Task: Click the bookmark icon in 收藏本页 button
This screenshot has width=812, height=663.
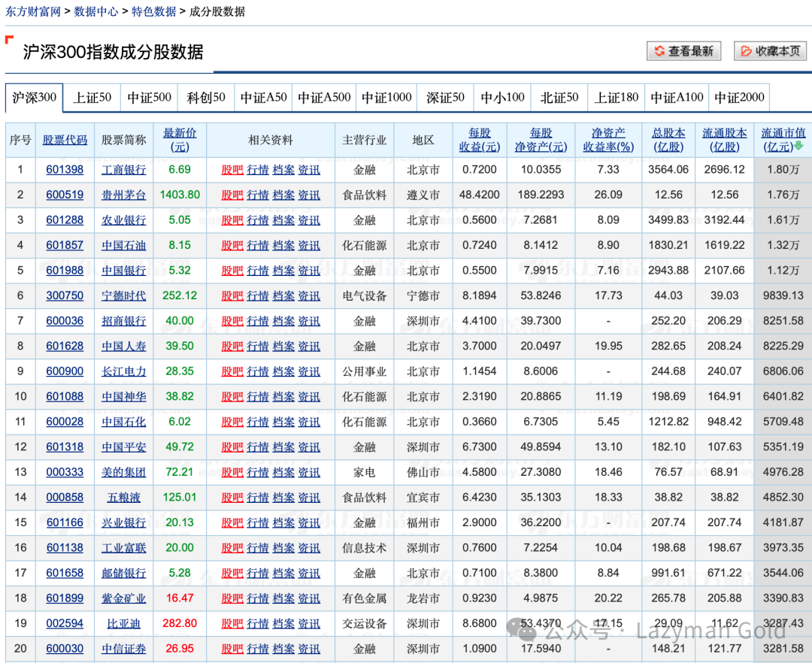Action: [747, 50]
